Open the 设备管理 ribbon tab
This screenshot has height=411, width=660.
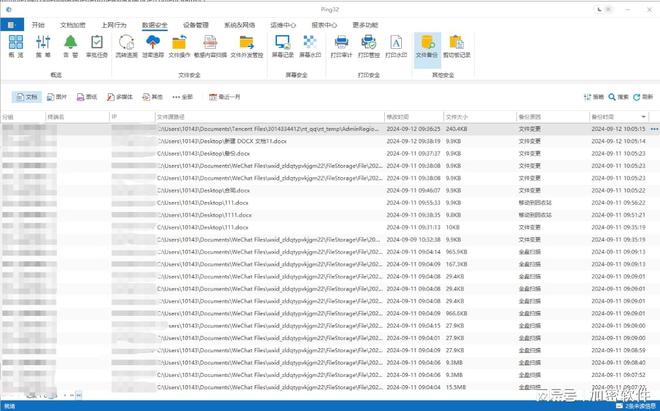[x=197, y=24]
